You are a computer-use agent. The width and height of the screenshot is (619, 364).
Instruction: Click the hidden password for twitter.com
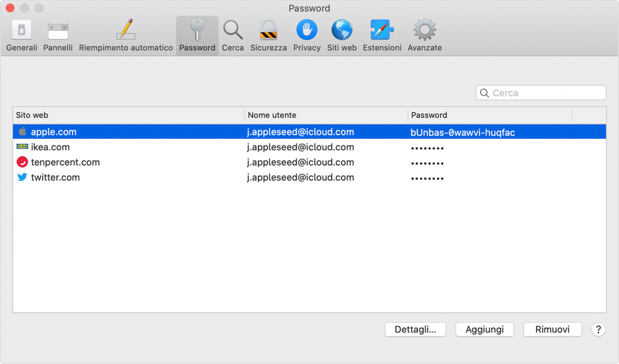tap(427, 178)
